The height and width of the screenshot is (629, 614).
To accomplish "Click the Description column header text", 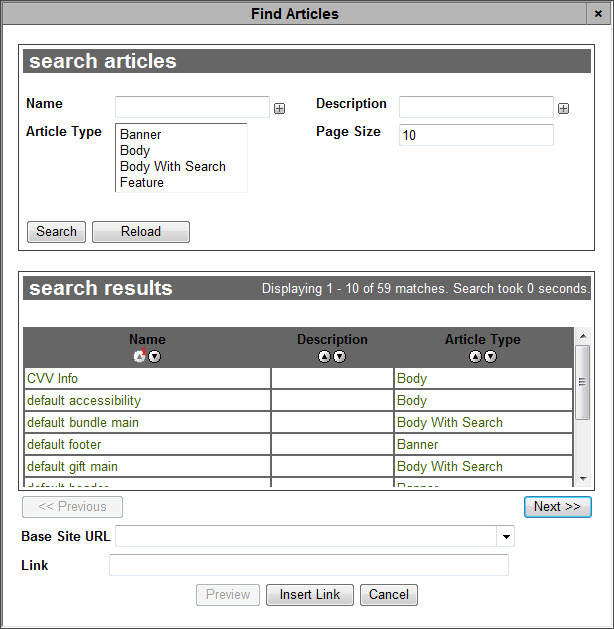I will point(332,339).
